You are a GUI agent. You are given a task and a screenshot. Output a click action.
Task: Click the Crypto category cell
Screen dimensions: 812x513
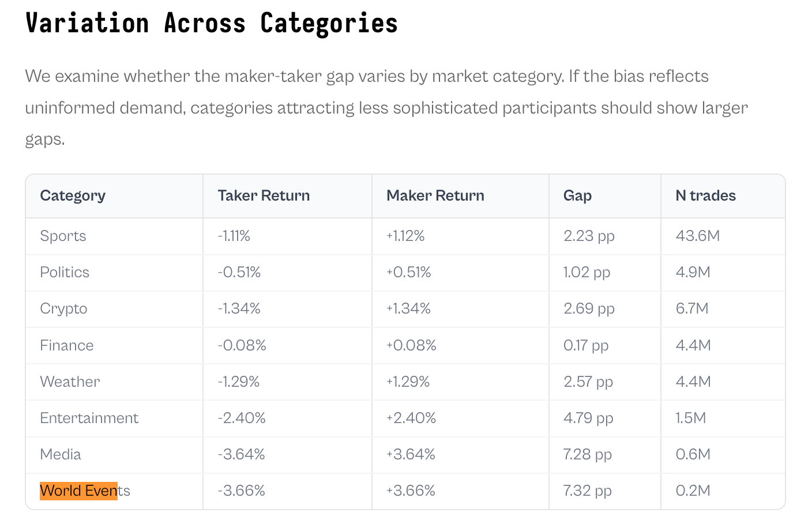(x=63, y=309)
